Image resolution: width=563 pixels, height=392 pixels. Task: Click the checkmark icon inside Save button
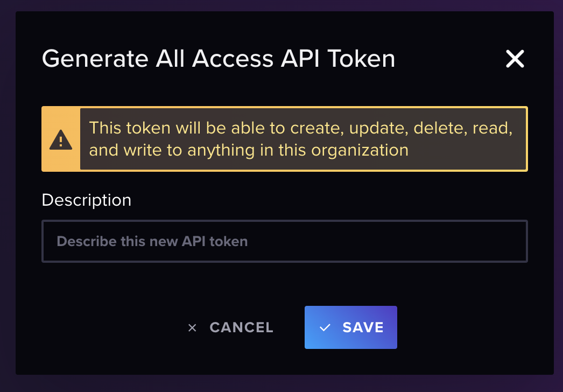point(325,327)
